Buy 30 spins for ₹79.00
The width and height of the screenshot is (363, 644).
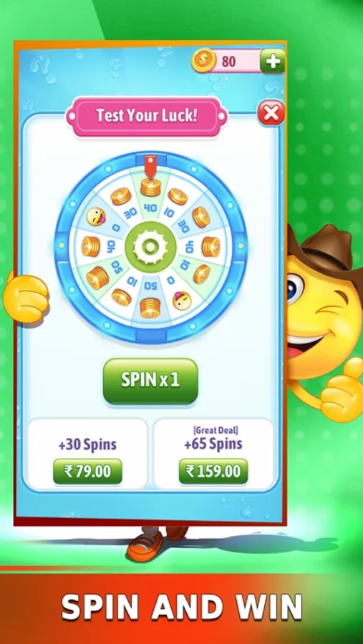(x=87, y=472)
